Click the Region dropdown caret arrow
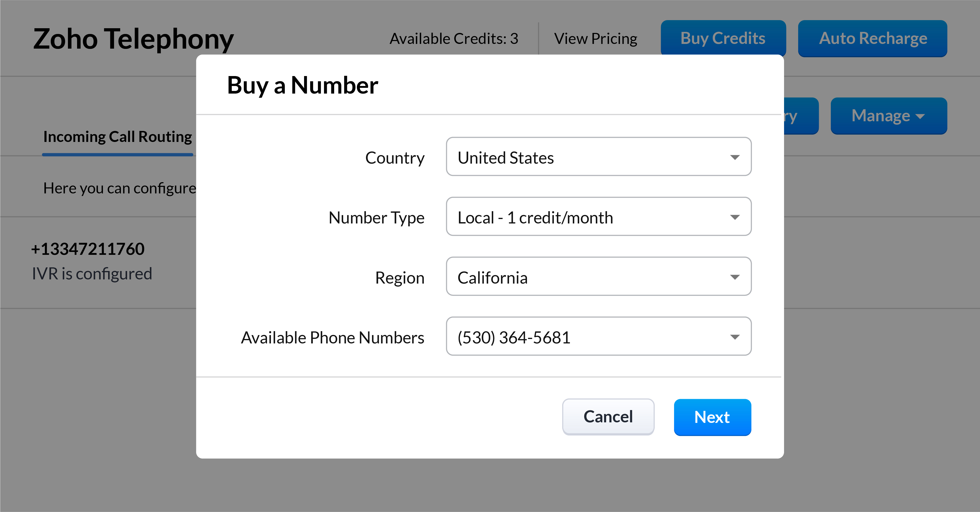 pos(735,277)
